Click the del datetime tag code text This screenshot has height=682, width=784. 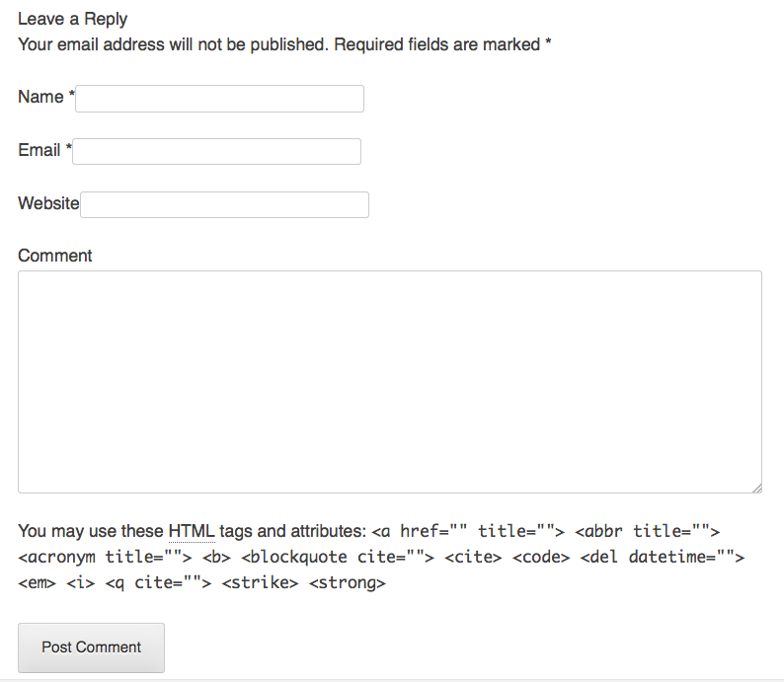pos(662,557)
